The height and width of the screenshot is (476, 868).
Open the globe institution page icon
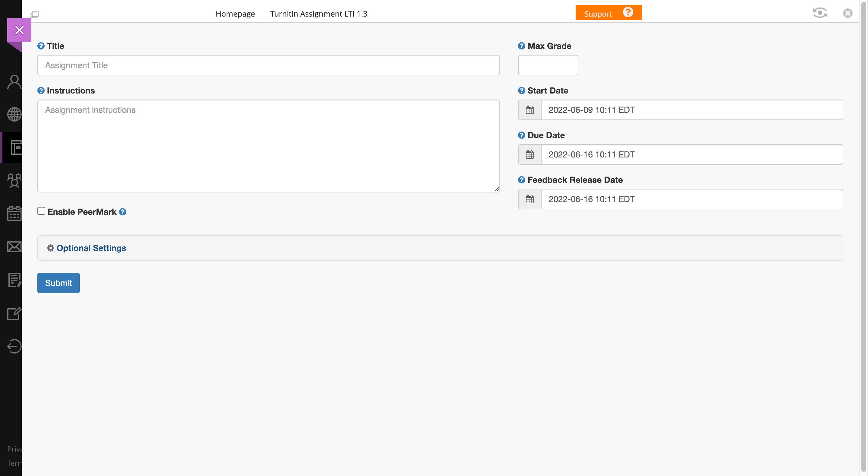click(14, 114)
